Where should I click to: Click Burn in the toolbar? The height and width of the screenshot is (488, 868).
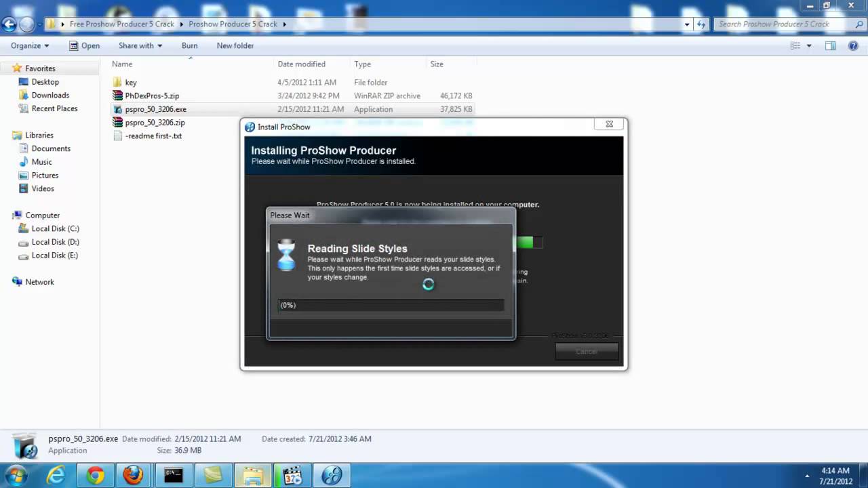[190, 45]
